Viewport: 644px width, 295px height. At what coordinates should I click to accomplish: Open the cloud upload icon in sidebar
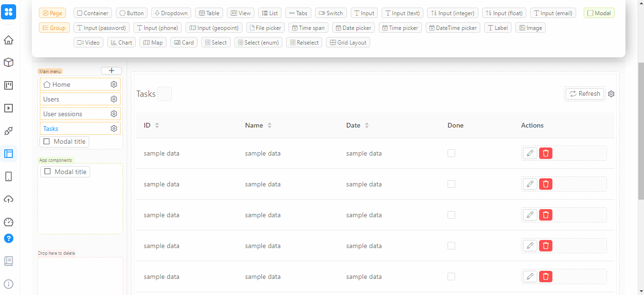9,199
